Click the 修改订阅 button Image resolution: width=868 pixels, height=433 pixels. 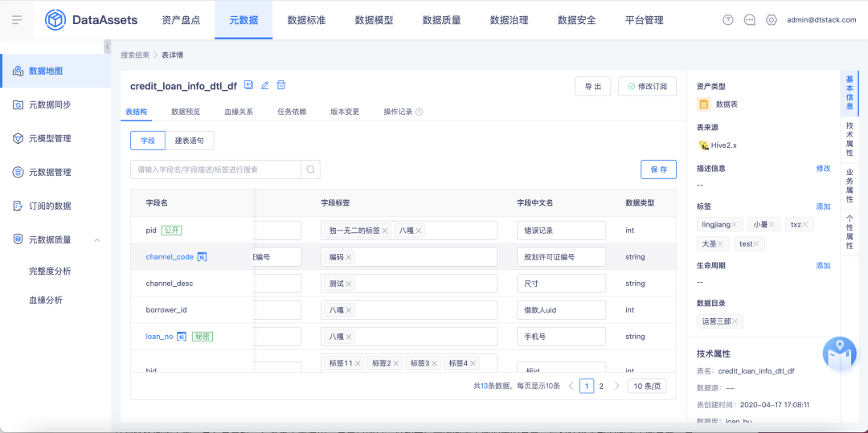click(x=647, y=86)
